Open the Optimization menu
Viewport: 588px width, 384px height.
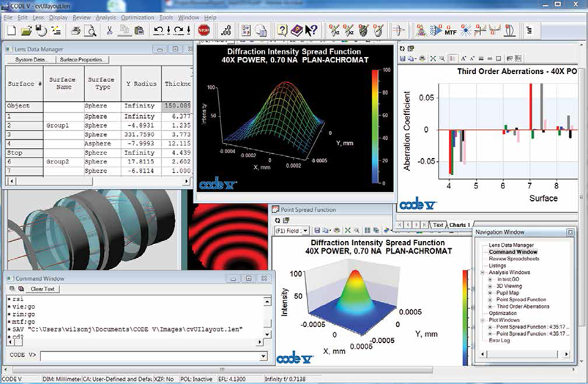click(x=138, y=18)
